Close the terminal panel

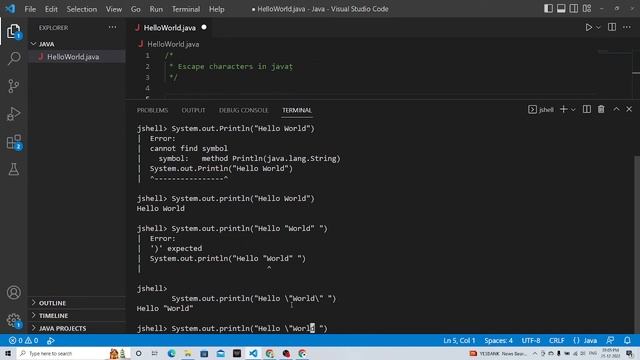tap(629, 109)
